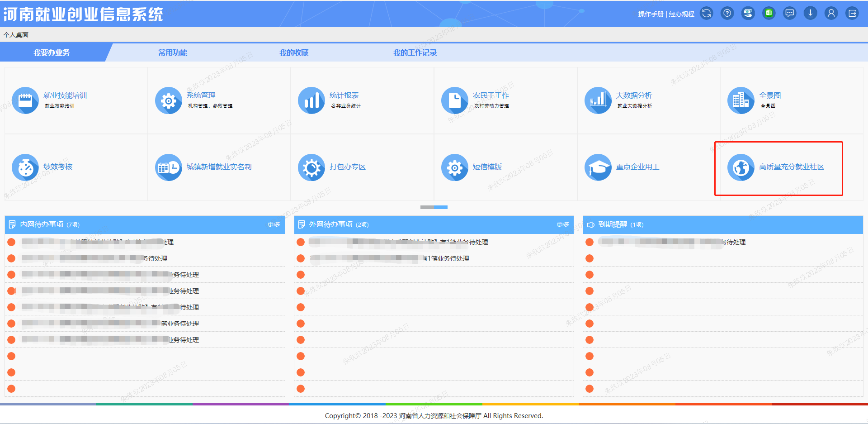Click the refresh icon in the header
Screen dimensions: 868x424
(x=706, y=14)
